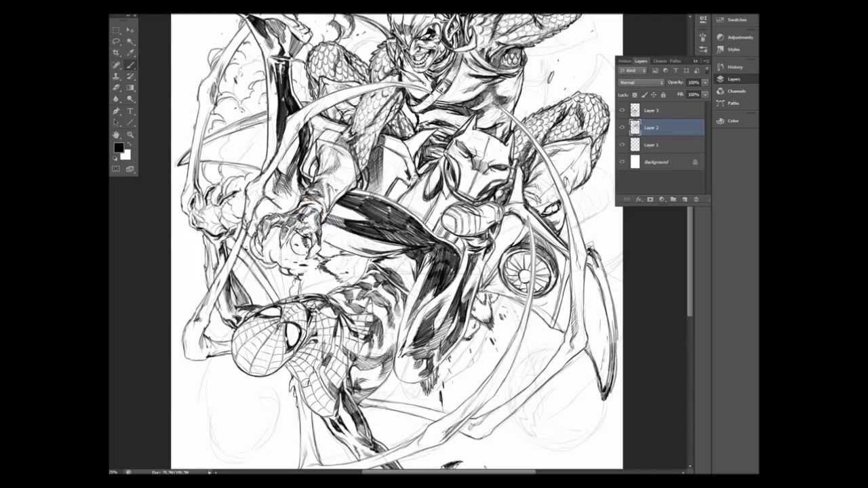Open the Layers panel flyout menu
The width and height of the screenshot is (868, 488).
pyautogui.click(x=706, y=62)
